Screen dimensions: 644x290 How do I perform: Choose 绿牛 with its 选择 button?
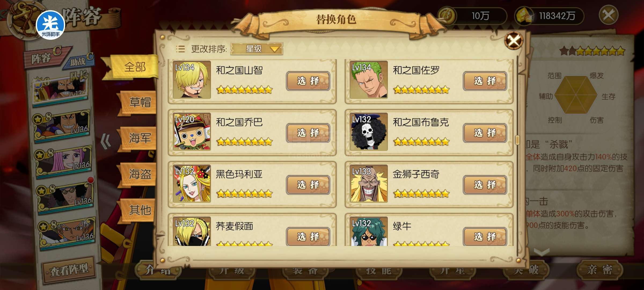coord(485,236)
